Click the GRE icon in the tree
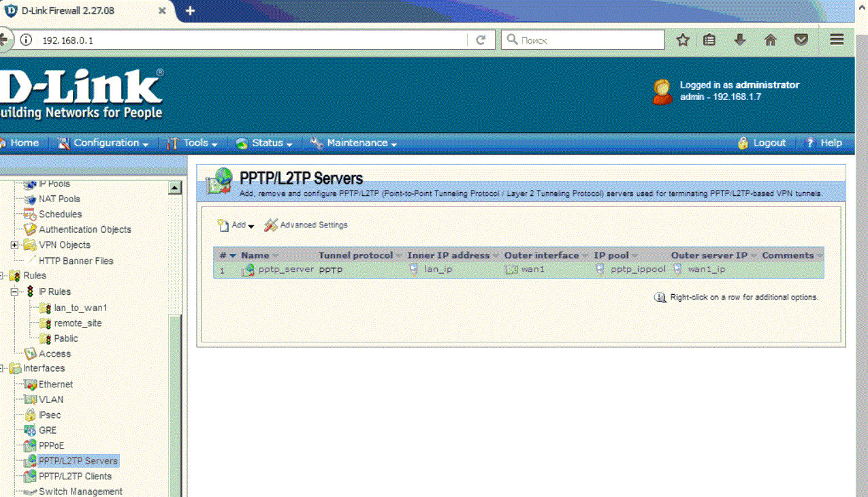The height and width of the screenshot is (497, 868). (29, 430)
